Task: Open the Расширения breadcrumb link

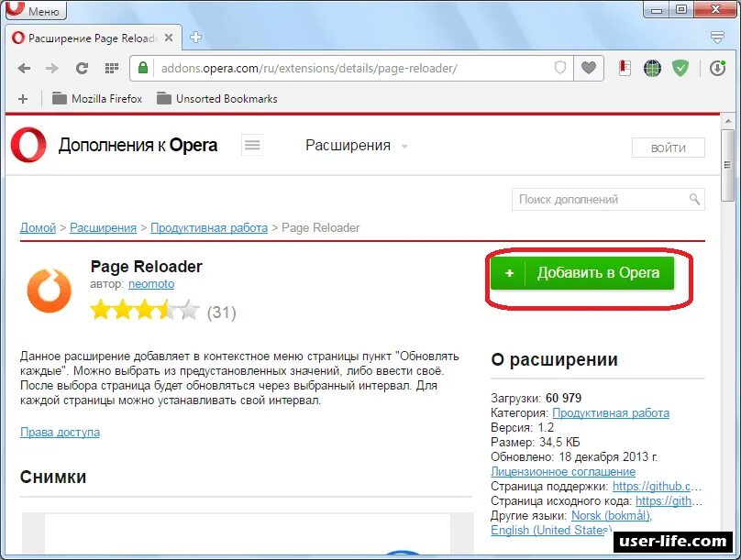Action: [x=103, y=227]
